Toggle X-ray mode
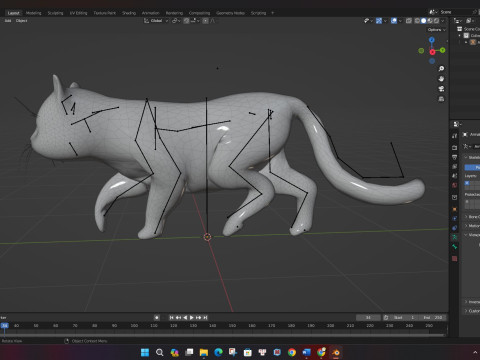Viewport: 480px width, 360px height. (409, 21)
